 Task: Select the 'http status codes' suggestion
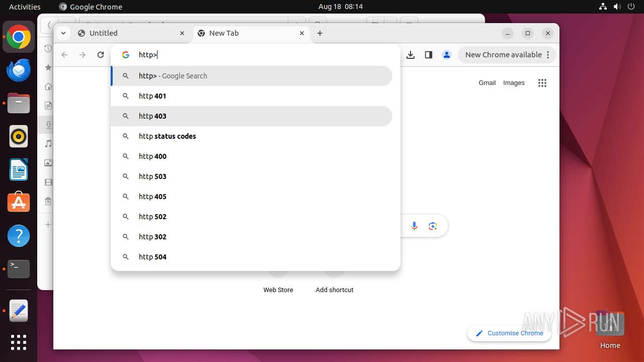(252, 136)
